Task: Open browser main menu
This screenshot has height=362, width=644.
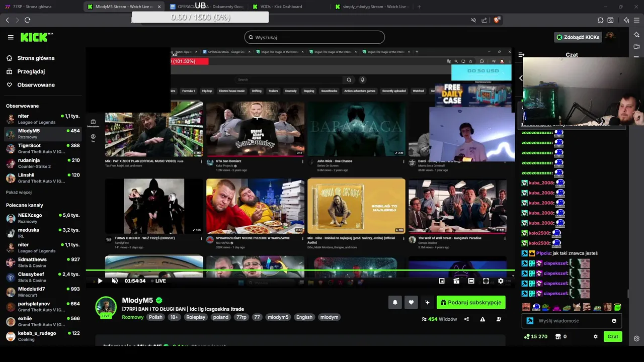Action: pyautogui.click(x=637, y=20)
